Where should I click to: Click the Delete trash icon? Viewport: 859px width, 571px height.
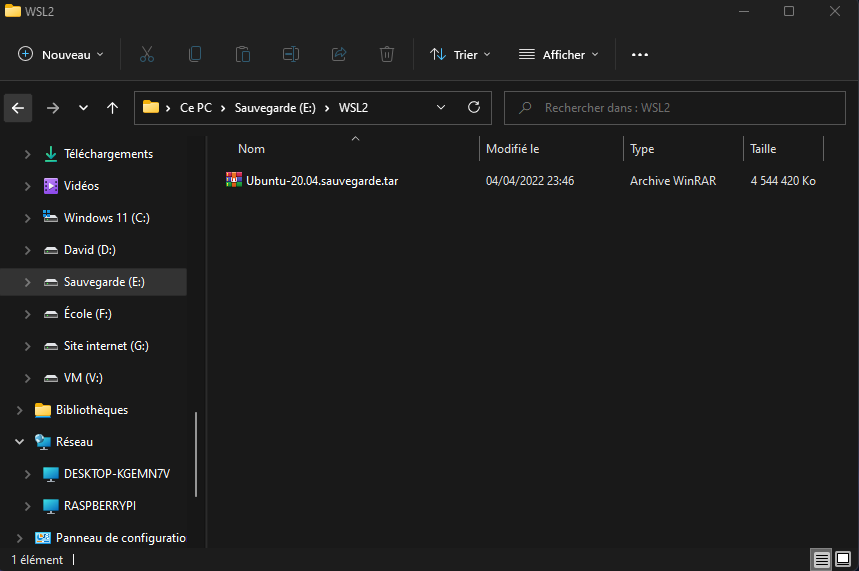tap(387, 54)
